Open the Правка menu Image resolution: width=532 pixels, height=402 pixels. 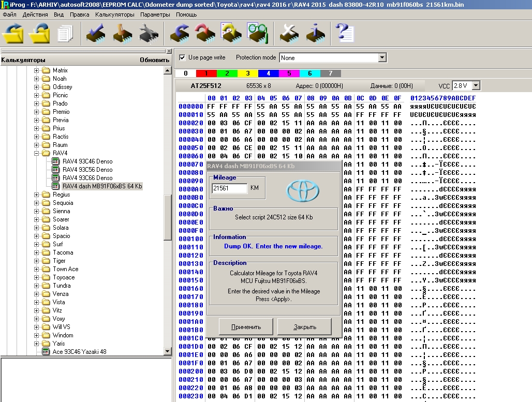(79, 14)
